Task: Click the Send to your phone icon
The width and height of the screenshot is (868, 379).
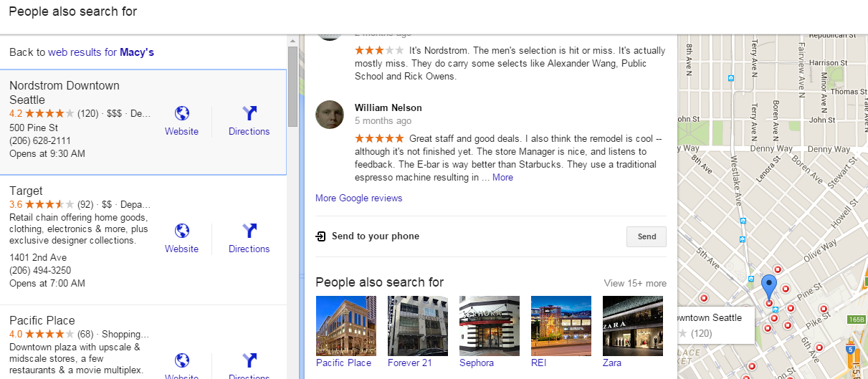Action: pos(320,236)
